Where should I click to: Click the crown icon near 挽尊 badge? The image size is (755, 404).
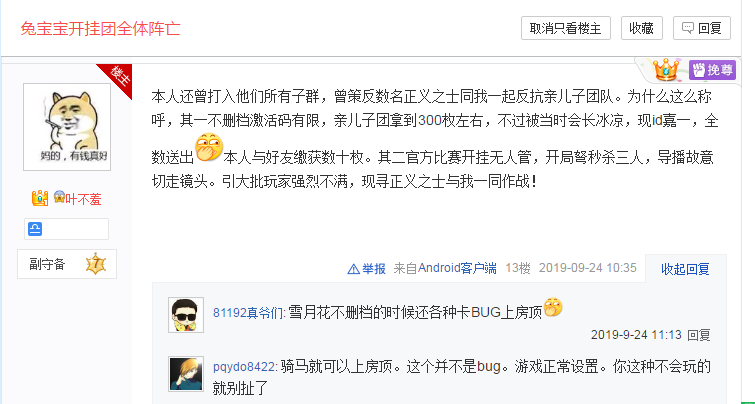(666, 70)
